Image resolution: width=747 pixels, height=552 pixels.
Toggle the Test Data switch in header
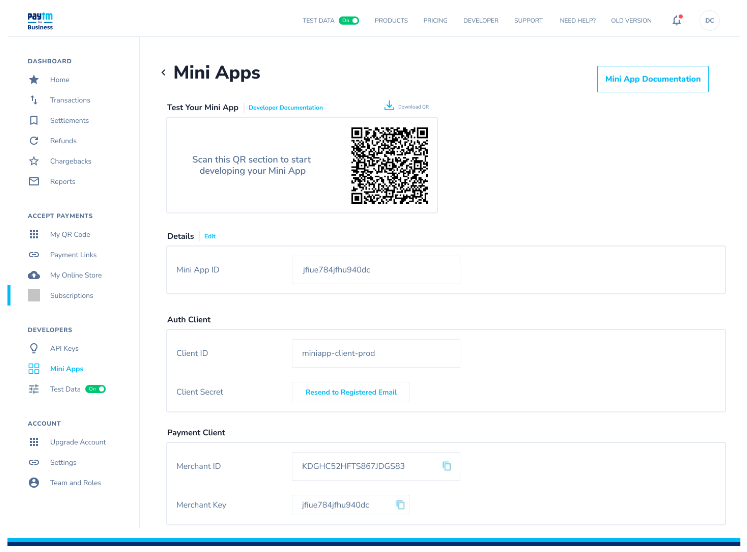pyautogui.click(x=349, y=20)
